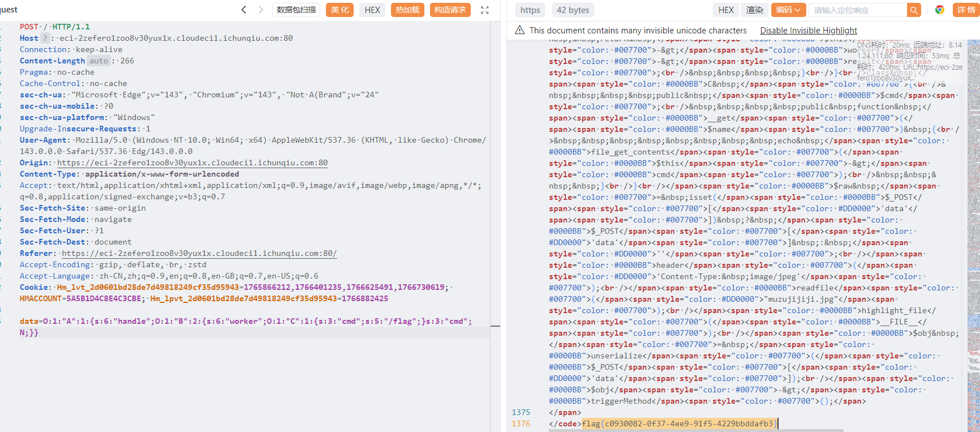The height and width of the screenshot is (432, 980).
Task: Expand the request editor to fullscreen
Action: [484, 10]
